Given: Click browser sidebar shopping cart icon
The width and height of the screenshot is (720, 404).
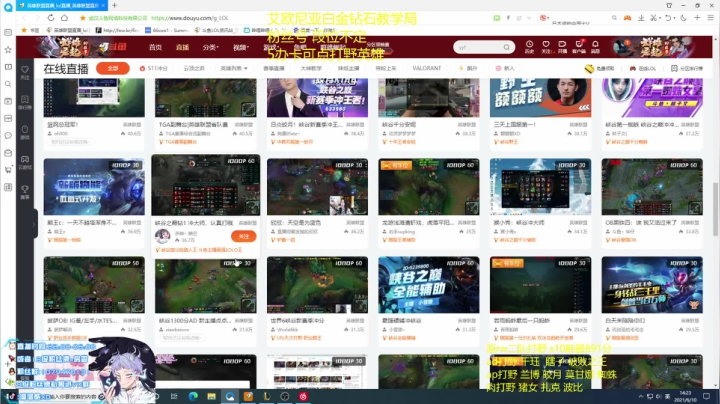Looking at the screenshot, I should pos(8,170).
